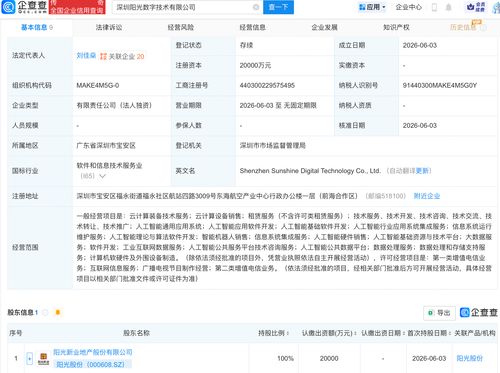Screen dimensions: 500x373
Task: Click 深圳市市场监督管理局 registration authority text
Action: (x=272, y=145)
